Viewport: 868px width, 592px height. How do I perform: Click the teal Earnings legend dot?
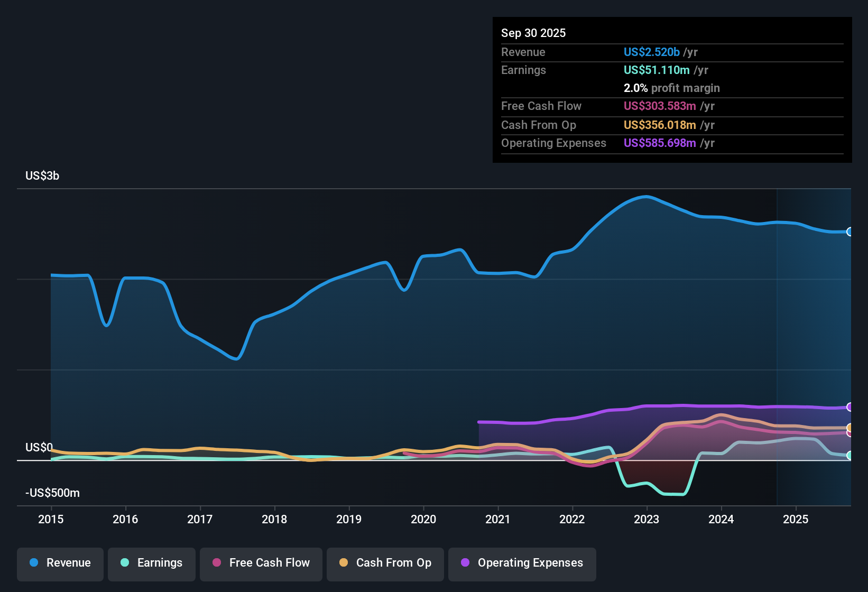pos(125,563)
